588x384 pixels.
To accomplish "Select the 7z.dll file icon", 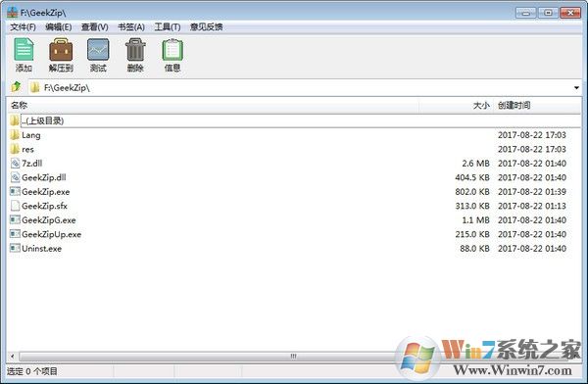I will pos(15,164).
